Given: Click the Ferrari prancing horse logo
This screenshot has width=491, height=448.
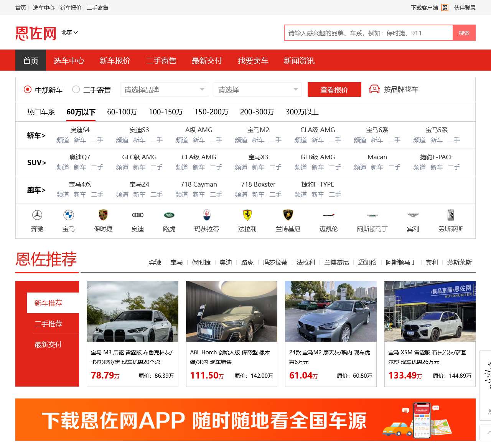Looking at the screenshot, I should pos(247,215).
